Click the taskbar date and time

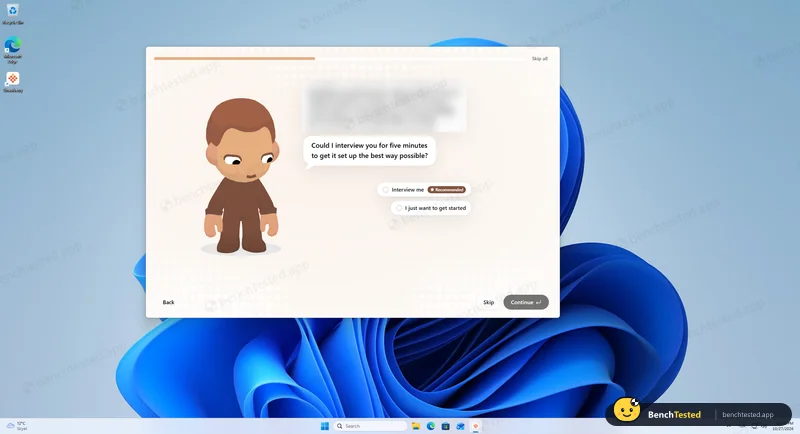tap(782, 426)
